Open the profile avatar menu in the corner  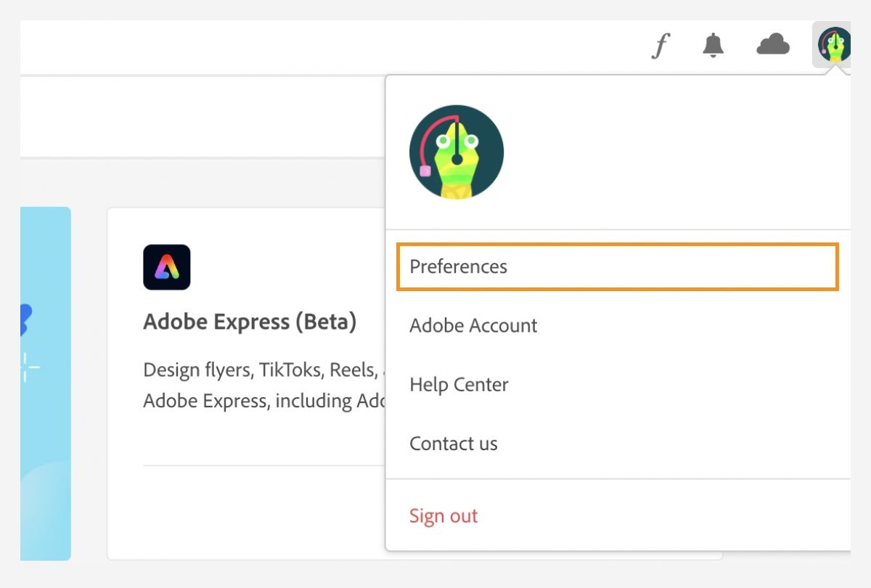point(833,44)
